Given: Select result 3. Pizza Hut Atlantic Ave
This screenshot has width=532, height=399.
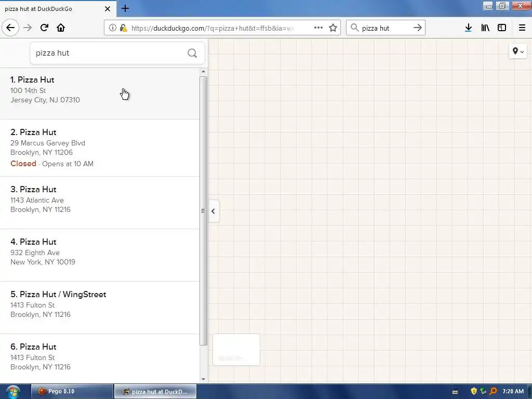Looking at the screenshot, I should (100, 203).
